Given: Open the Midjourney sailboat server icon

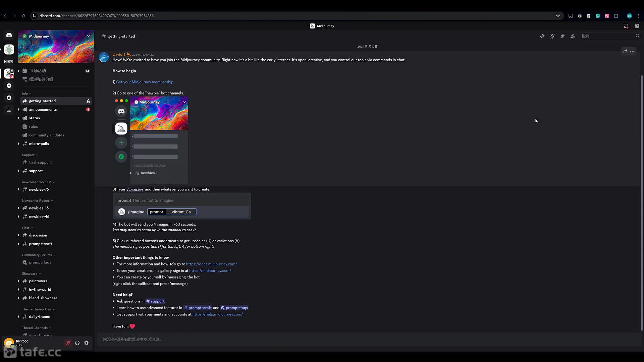Looking at the screenshot, I should coord(9,73).
